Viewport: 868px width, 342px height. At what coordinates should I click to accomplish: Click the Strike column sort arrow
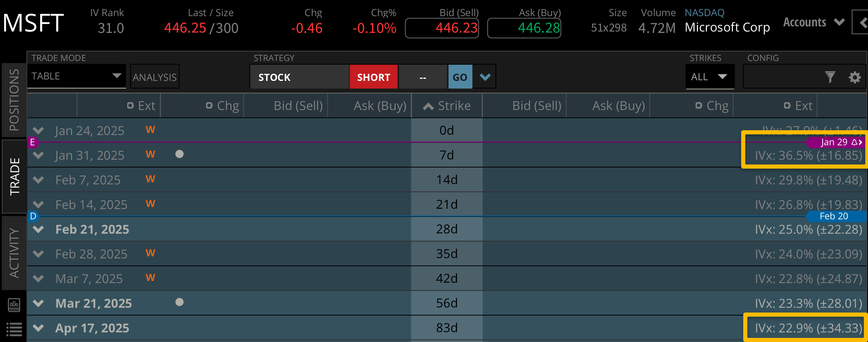[427, 106]
